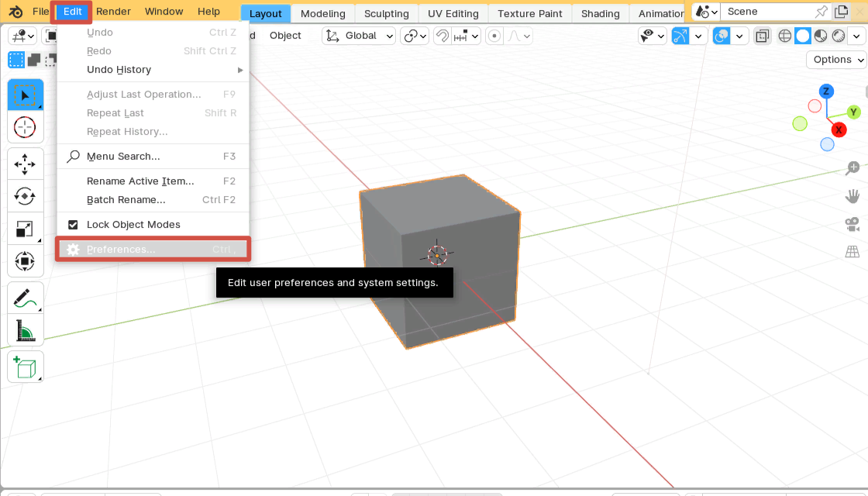Set extend selection mode icon

(34, 59)
